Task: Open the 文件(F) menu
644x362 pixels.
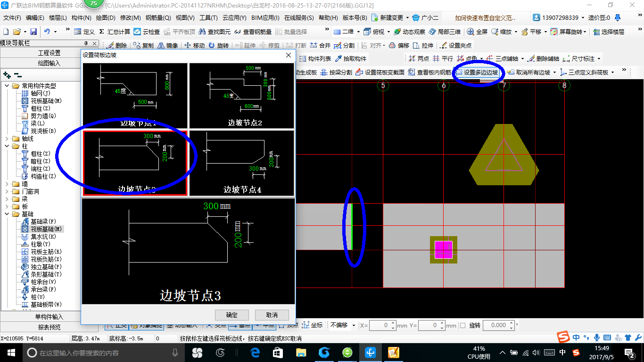Action: pos(12,18)
